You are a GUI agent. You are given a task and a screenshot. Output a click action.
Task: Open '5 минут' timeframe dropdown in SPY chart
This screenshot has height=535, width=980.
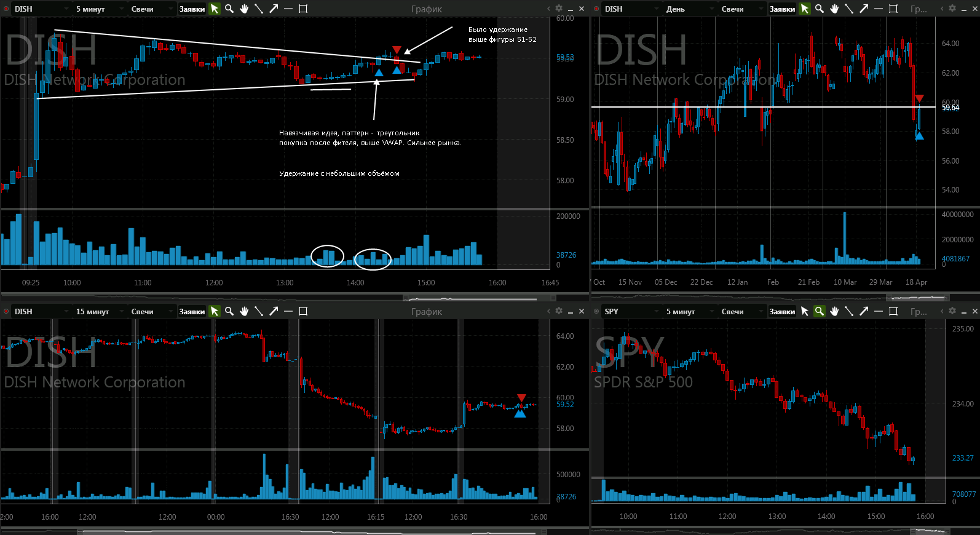click(690, 311)
